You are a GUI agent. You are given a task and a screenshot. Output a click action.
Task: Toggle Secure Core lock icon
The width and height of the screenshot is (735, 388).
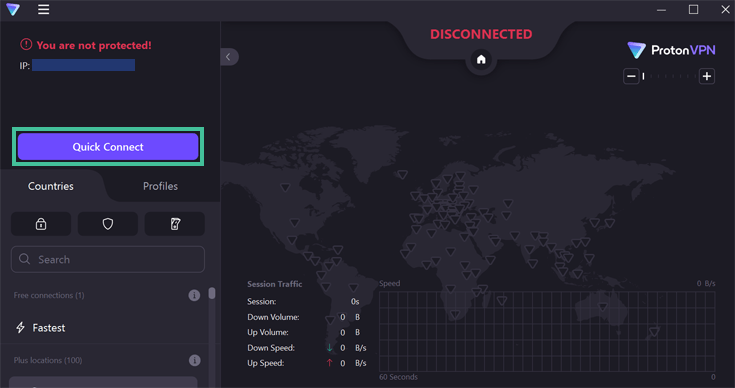(x=41, y=224)
